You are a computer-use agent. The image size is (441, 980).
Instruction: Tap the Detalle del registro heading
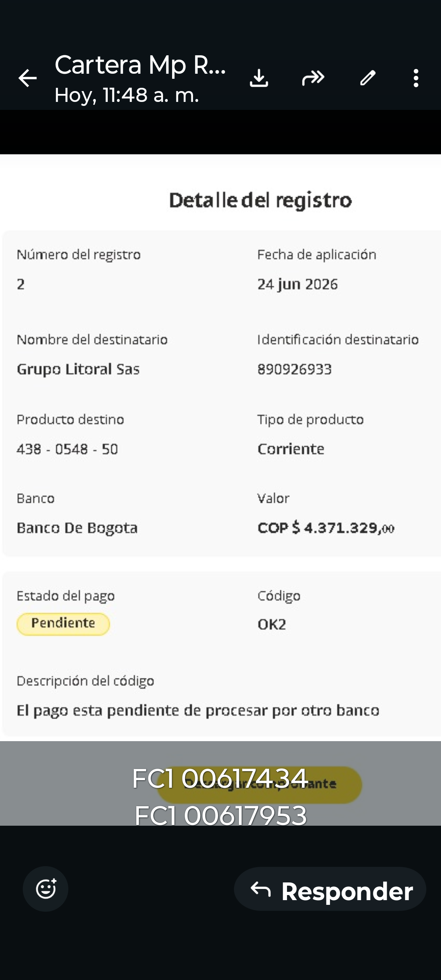point(260,201)
